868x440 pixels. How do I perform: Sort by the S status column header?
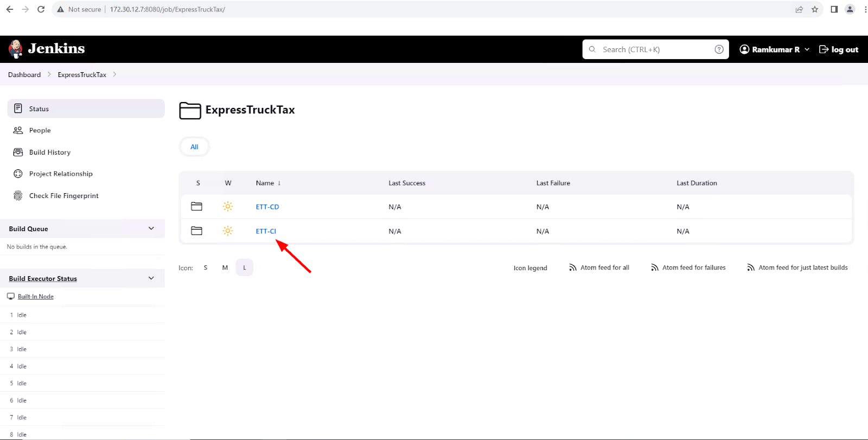coord(198,183)
